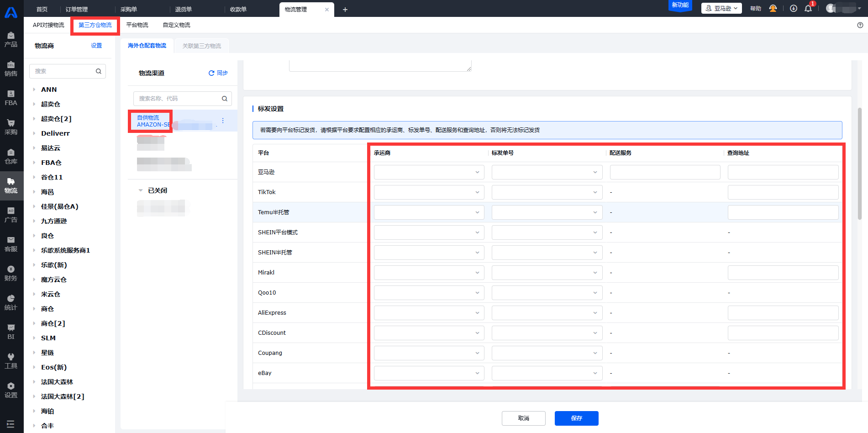Expand the ANN logistics provider

pos(34,90)
